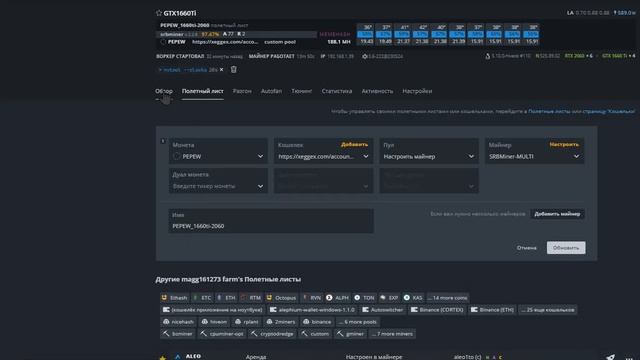Click the 2miners pool tag
This screenshot has width=640, height=360.
pyautogui.click(x=280, y=322)
